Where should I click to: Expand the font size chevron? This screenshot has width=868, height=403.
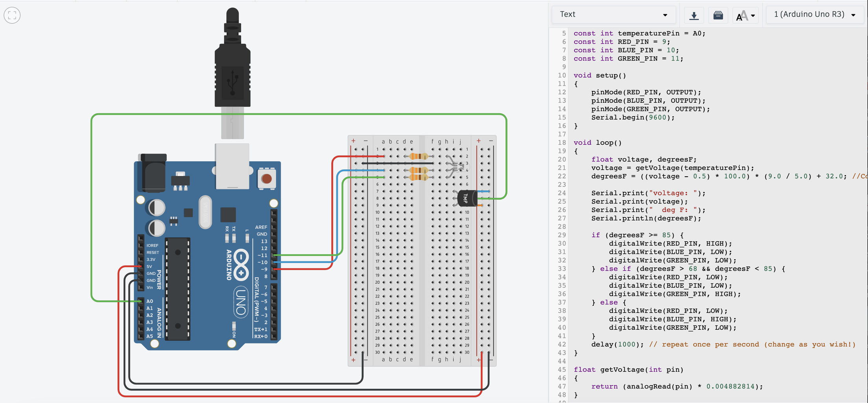pyautogui.click(x=752, y=16)
